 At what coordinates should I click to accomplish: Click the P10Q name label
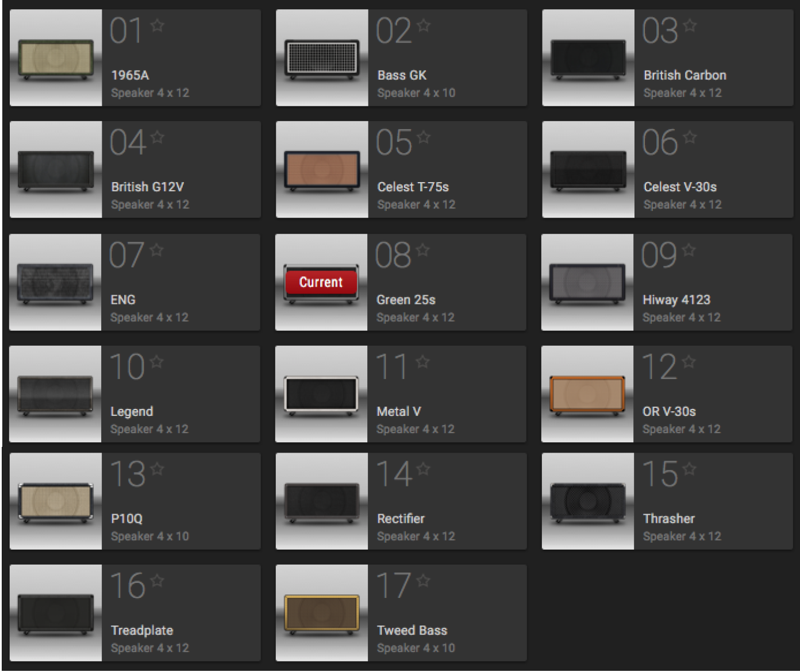(x=126, y=519)
